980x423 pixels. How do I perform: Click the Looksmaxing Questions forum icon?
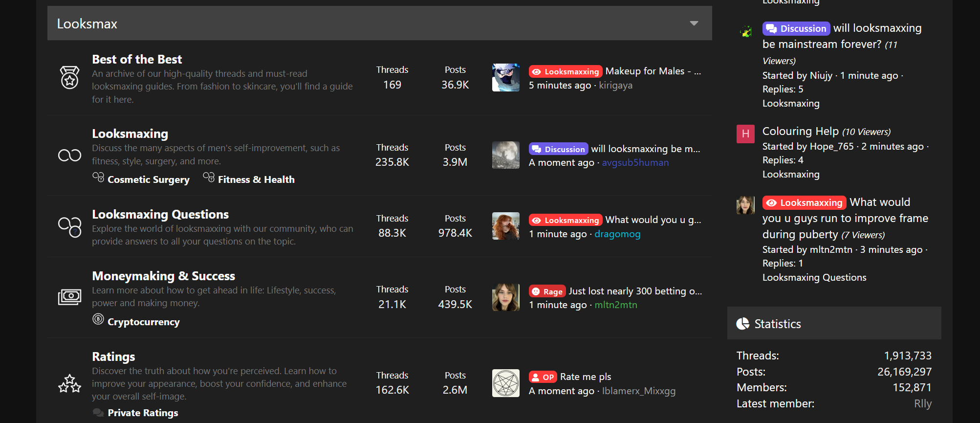[69, 227]
